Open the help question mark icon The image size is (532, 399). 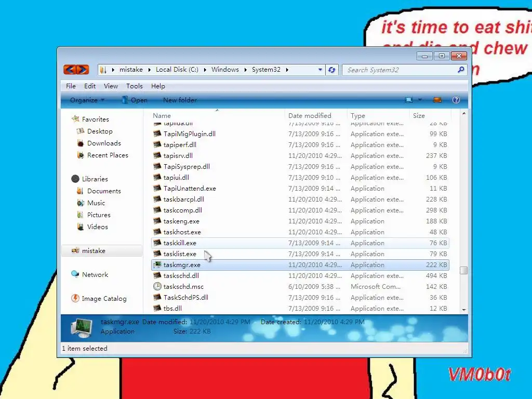pos(456,100)
